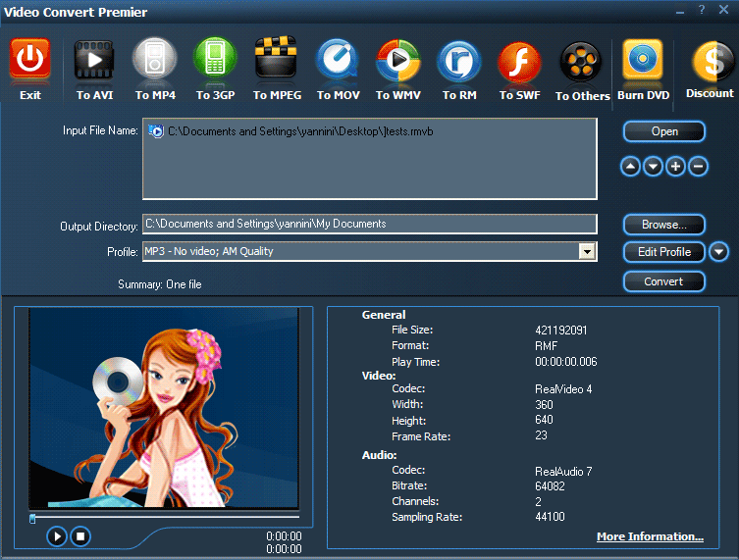Open the arrow menu beside Edit Profile
The image size is (739, 560).
718,251
